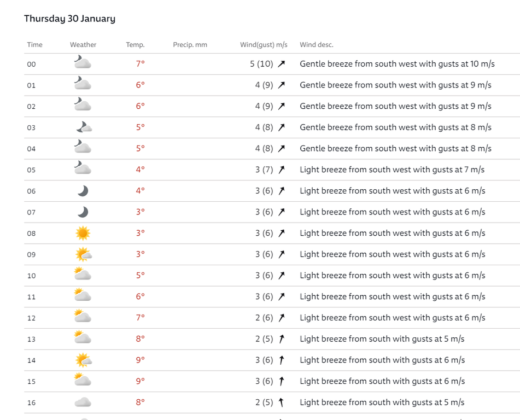The width and height of the screenshot is (520, 420).
Task: Click the Temp. column header
Action: coord(135,45)
